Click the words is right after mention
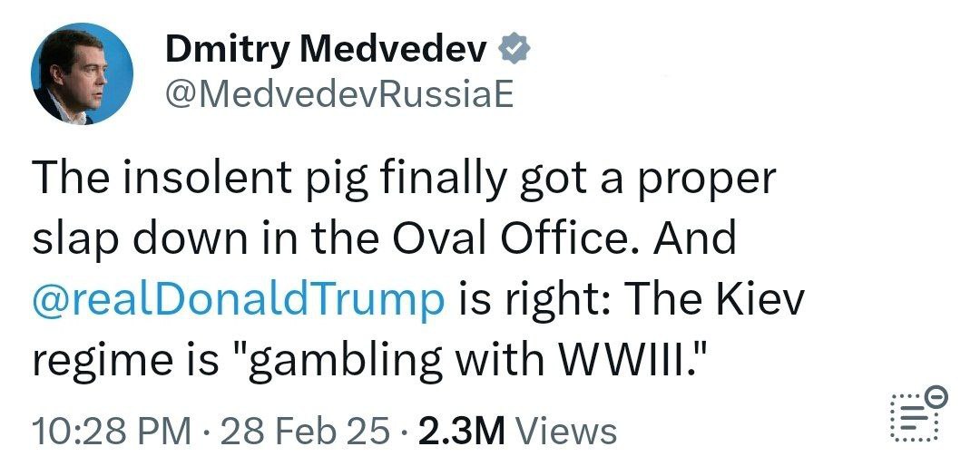980x466 pixels. (517, 300)
